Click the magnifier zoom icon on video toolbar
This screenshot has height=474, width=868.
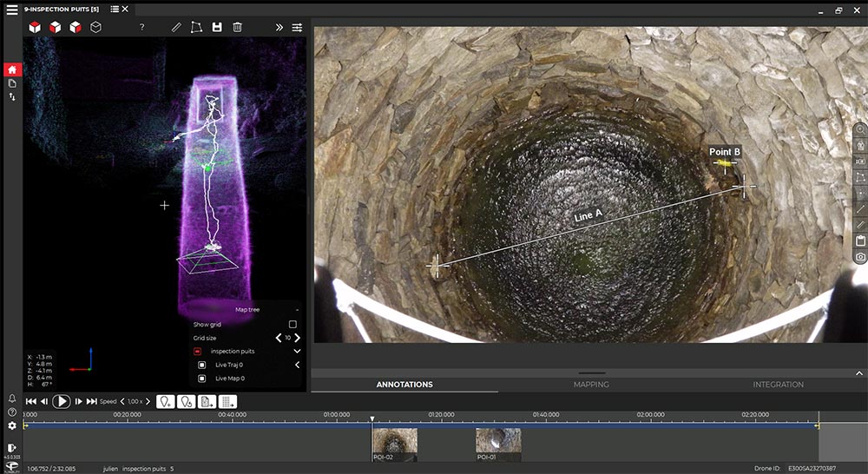point(860,129)
